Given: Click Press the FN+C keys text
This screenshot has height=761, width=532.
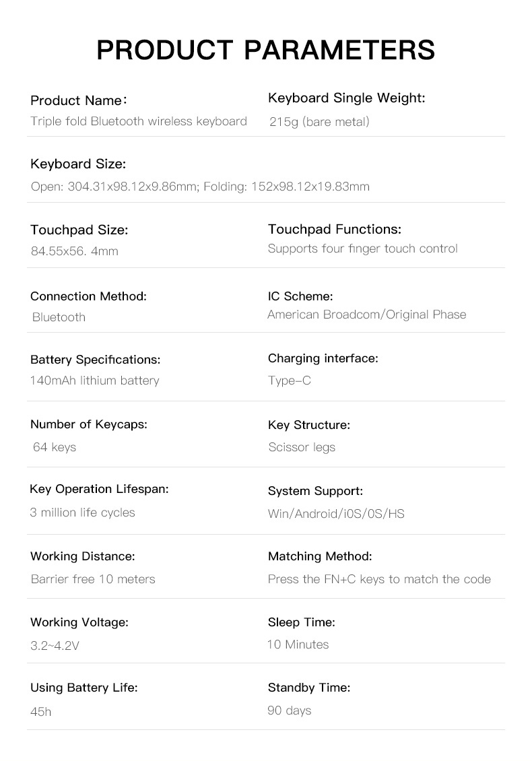Looking at the screenshot, I should point(379,579).
